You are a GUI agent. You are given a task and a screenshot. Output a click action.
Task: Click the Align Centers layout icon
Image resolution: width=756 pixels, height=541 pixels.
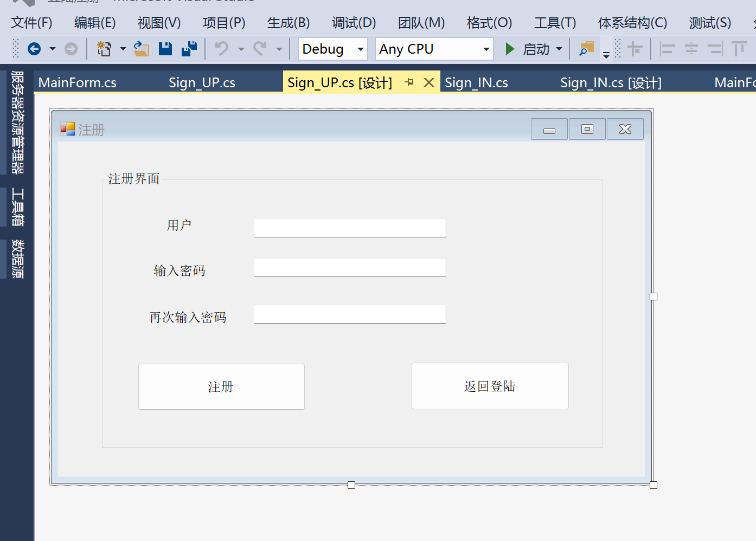click(x=691, y=49)
